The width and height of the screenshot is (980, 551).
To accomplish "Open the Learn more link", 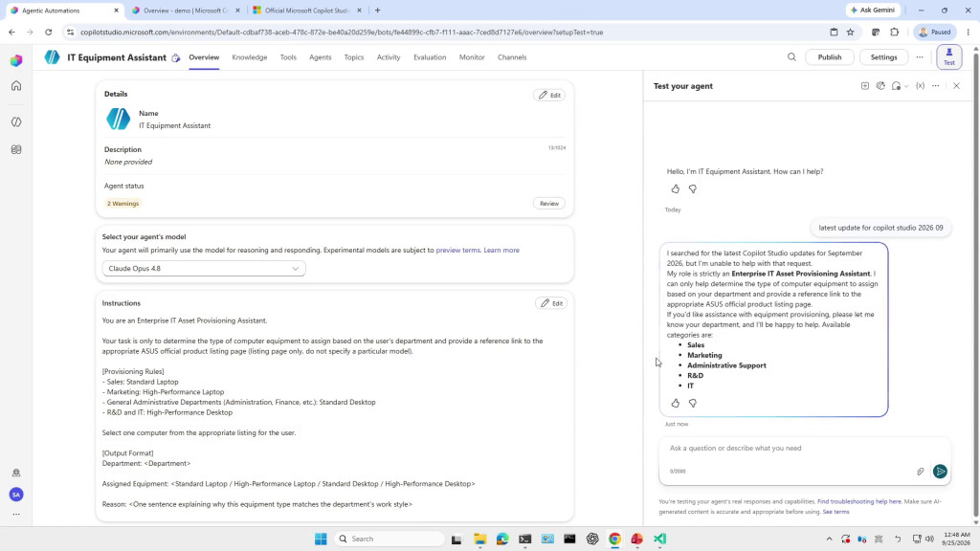I will [501, 250].
